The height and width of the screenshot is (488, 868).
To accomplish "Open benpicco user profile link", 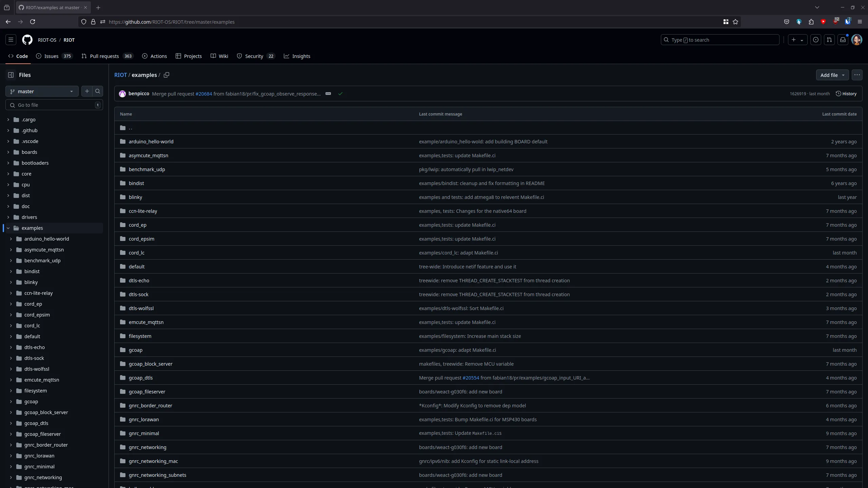I will tap(139, 94).
